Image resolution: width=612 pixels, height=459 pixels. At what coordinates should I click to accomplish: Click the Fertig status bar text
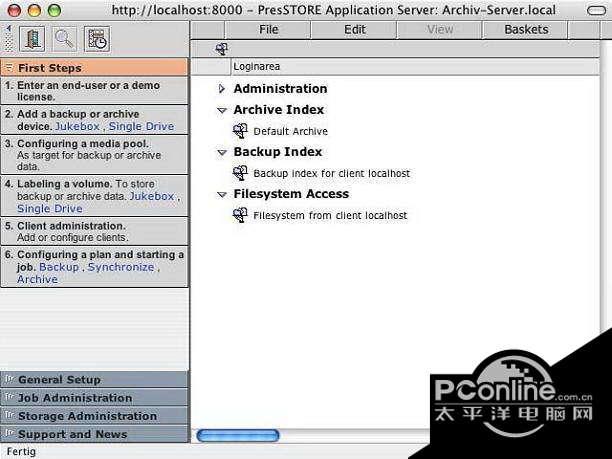[21, 452]
